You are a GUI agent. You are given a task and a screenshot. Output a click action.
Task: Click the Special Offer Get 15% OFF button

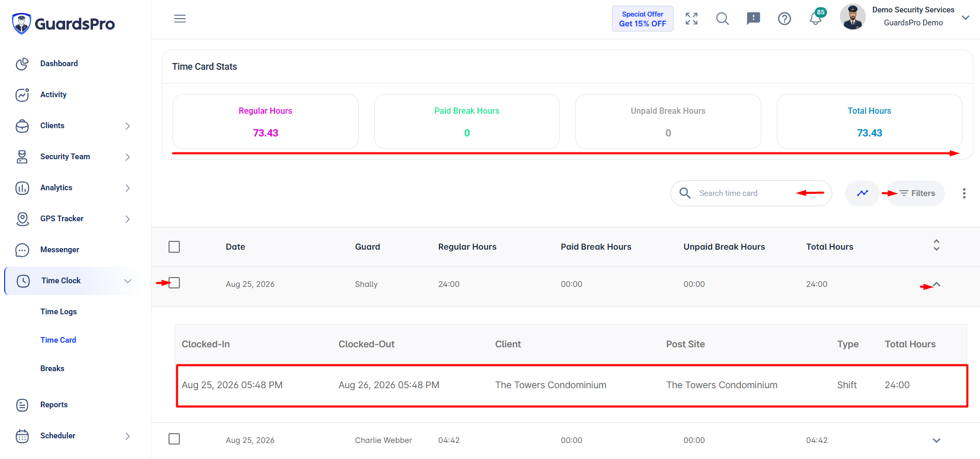pos(642,19)
